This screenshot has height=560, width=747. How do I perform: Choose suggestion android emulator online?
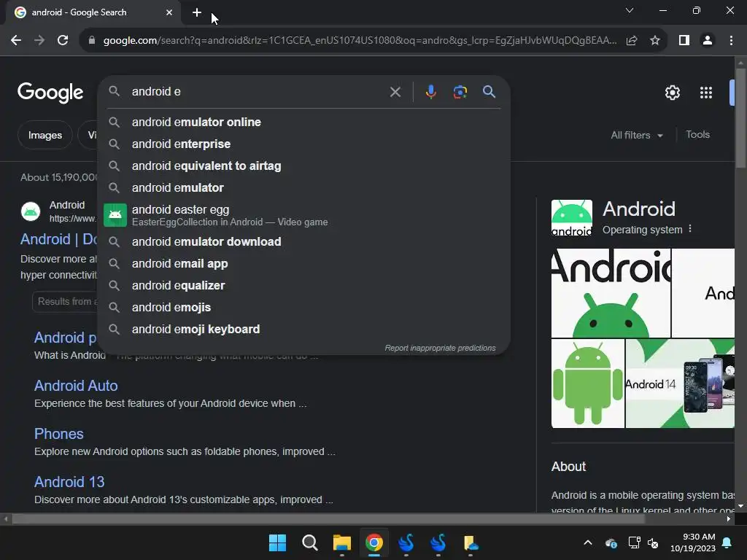click(303, 122)
